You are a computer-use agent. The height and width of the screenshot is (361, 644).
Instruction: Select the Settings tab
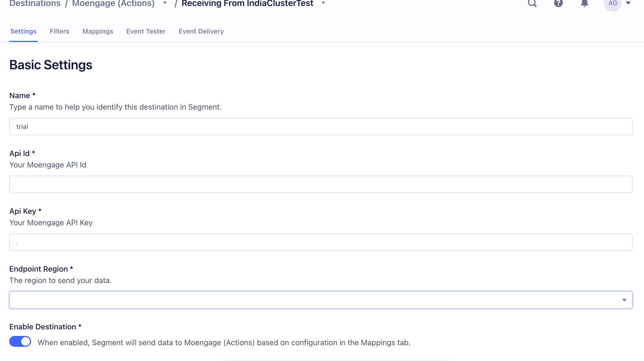[x=23, y=31]
